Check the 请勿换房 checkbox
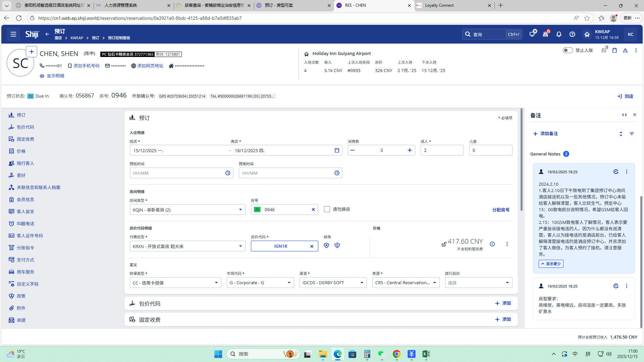The height and width of the screenshot is (362, 644). 327,209
